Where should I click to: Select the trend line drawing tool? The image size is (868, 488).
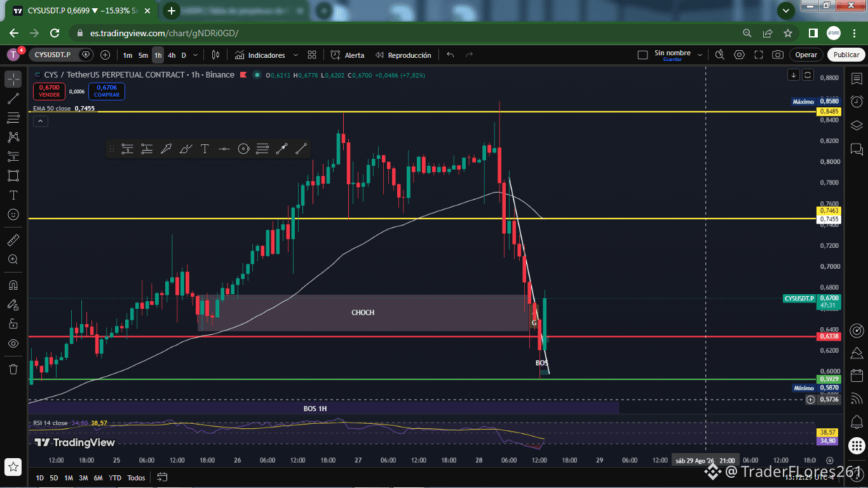tap(13, 98)
